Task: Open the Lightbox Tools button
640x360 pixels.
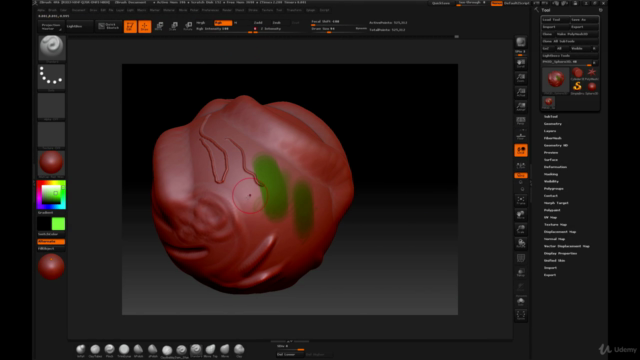Action: [570, 56]
